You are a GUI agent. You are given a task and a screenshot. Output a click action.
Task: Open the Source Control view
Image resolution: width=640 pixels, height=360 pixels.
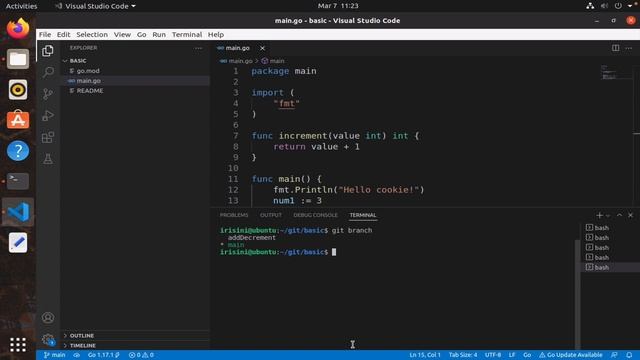point(48,94)
